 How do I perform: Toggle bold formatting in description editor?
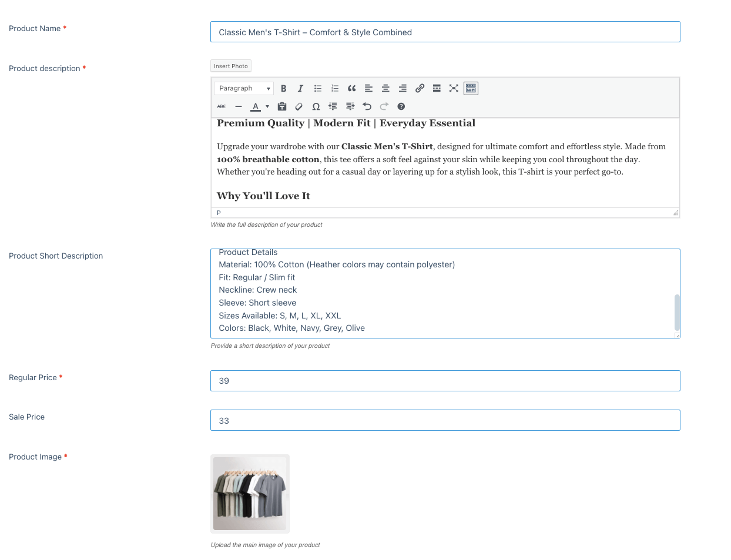tap(283, 88)
